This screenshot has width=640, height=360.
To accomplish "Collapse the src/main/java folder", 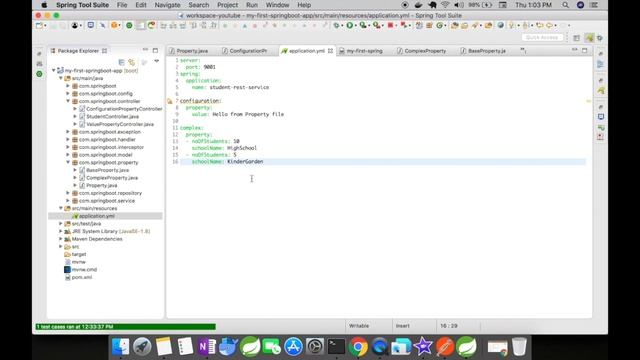I will click(x=61, y=78).
